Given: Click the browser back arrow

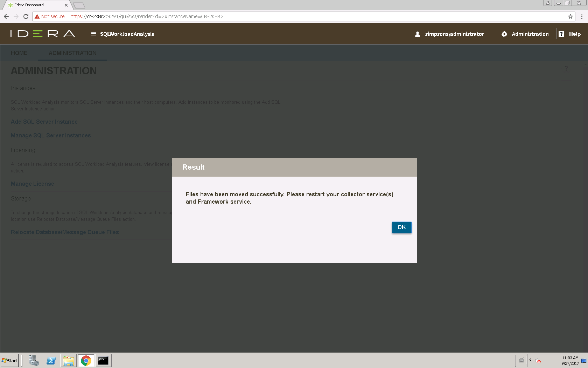Looking at the screenshot, I should (6, 16).
